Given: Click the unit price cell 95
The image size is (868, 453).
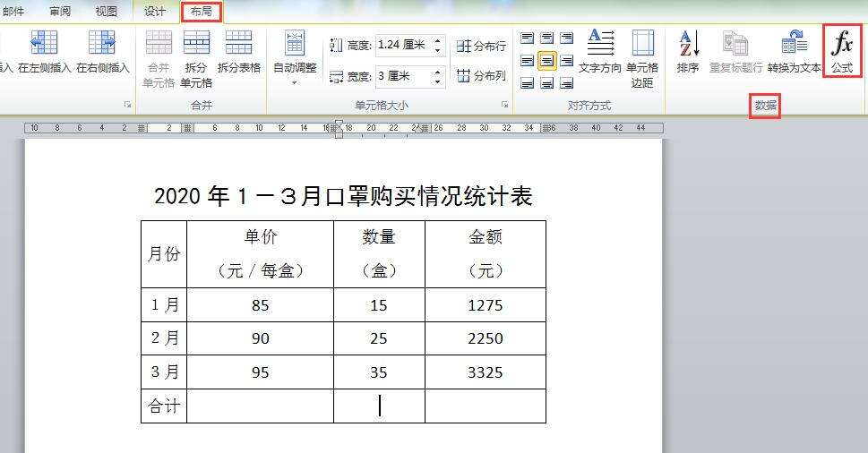Looking at the screenshot, I should (x=260, y=372).
